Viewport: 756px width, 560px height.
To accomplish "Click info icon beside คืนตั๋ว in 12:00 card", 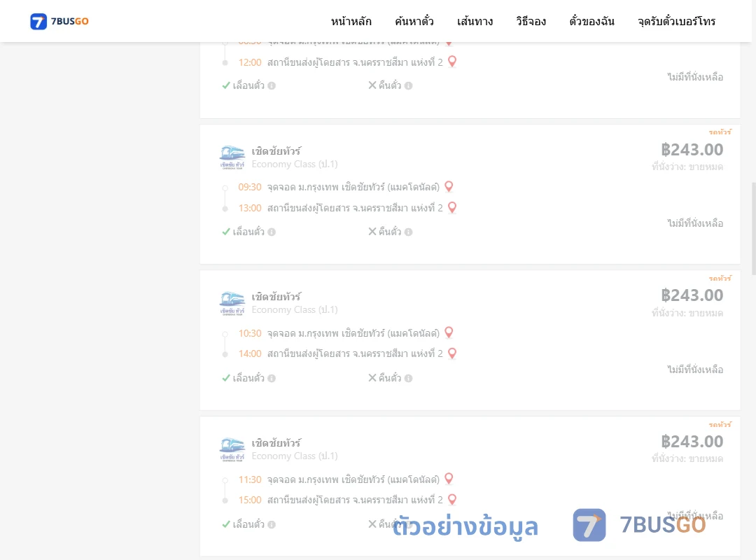I will click(x=409, y=86).
